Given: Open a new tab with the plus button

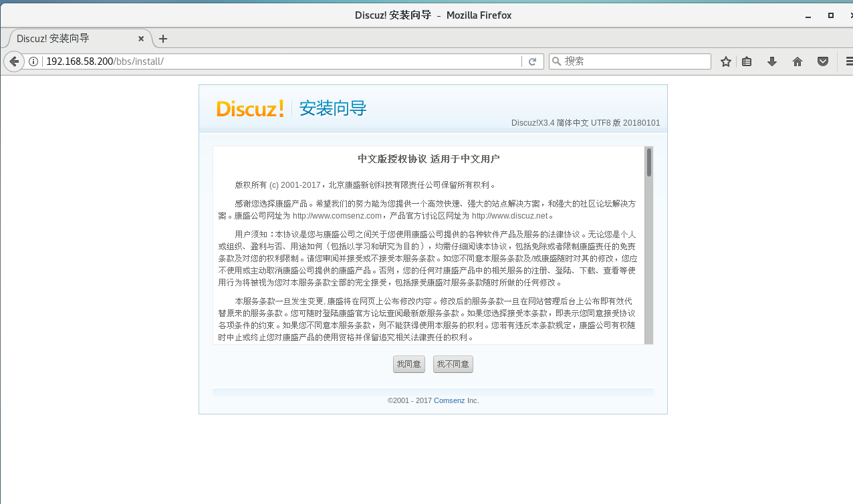Looking at the screenshot, I should coord(163,39).
